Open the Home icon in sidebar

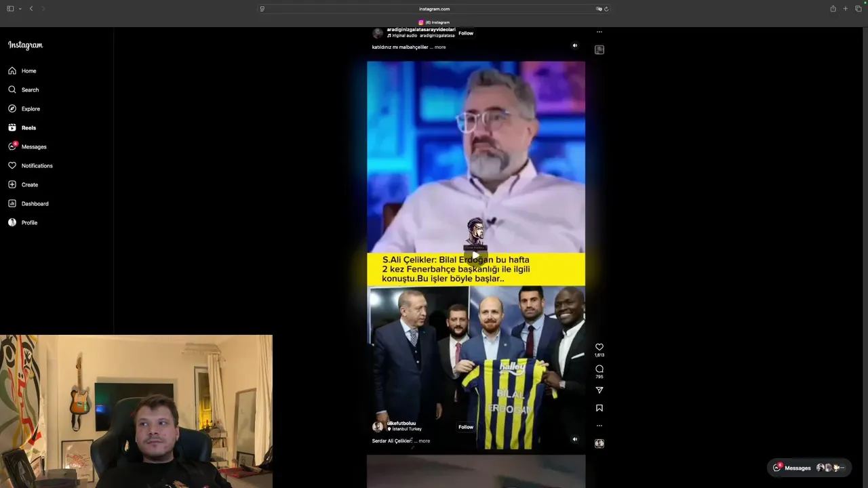point(12,70)
